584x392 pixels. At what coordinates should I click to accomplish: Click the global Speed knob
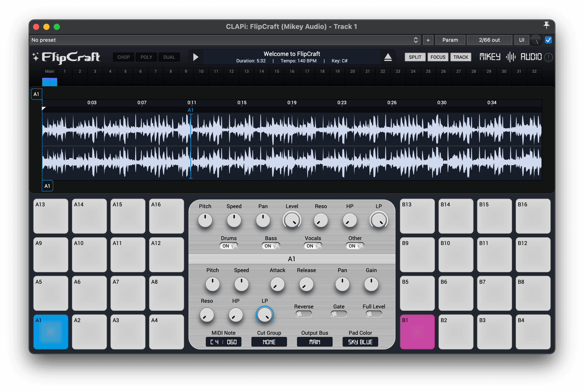click(234, 220)
